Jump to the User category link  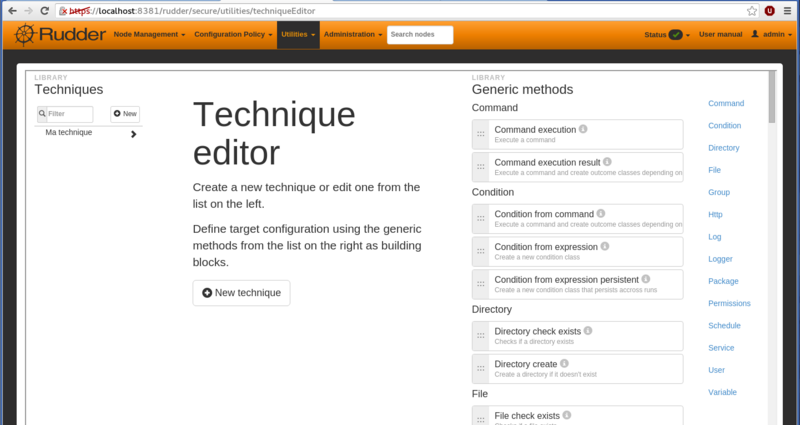(716, 370)
